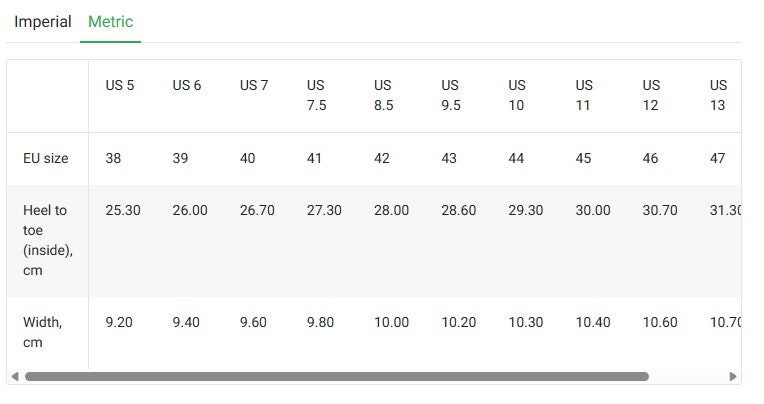Click the right scroll arrow icon

click(733, 376)
